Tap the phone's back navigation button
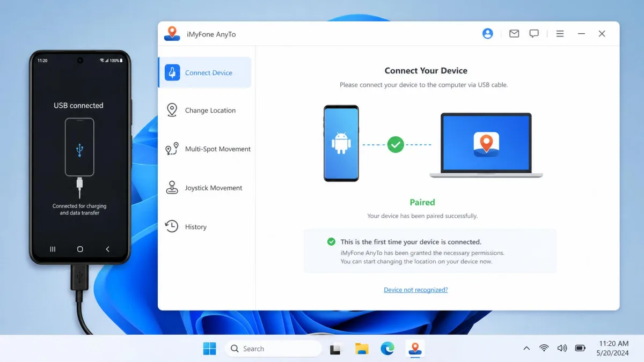 107,249
